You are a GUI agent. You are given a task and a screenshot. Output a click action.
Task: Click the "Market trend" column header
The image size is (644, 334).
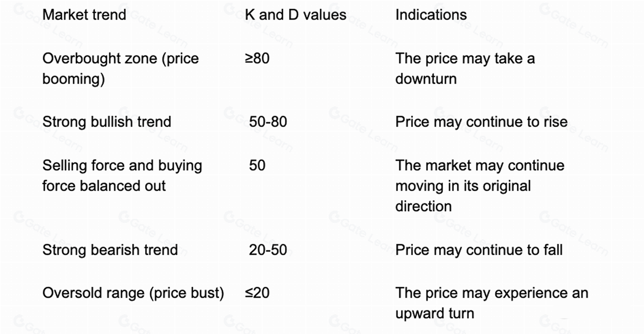[84, 15]
